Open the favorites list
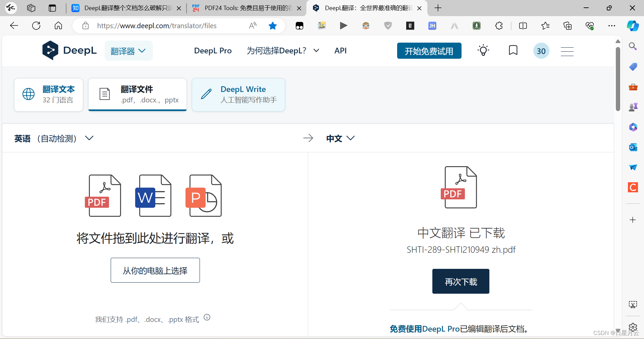644x339 pixels. pyautogui.click(x=545, y=26)
